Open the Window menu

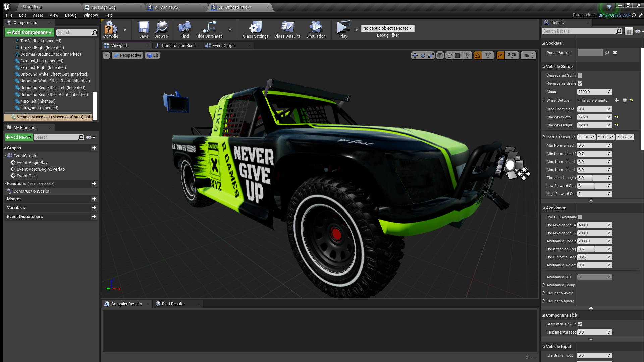tap(90, 15)
